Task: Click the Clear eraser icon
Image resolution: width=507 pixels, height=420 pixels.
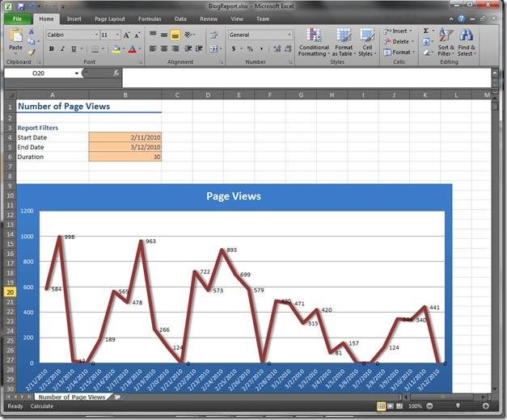Action: click(x=426, y=52)
